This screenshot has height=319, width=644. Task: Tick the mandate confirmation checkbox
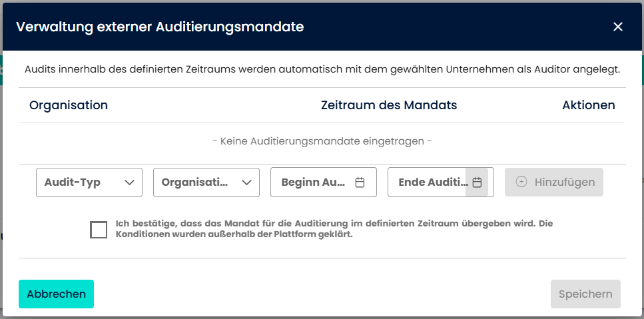click(99, 230)
